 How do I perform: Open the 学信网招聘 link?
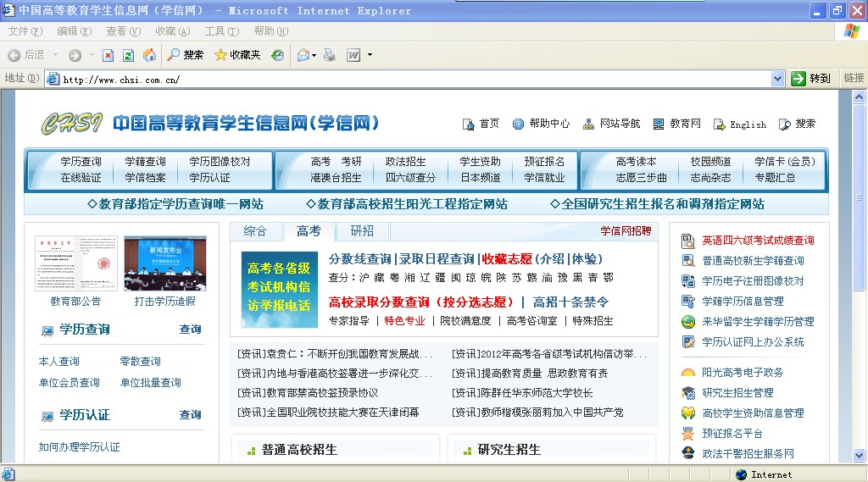626,231
